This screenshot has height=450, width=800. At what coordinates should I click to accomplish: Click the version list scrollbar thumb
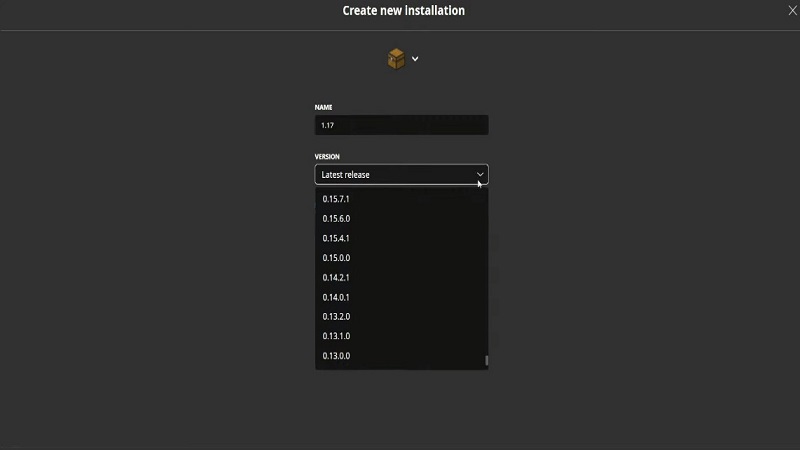tap(486, 361)
